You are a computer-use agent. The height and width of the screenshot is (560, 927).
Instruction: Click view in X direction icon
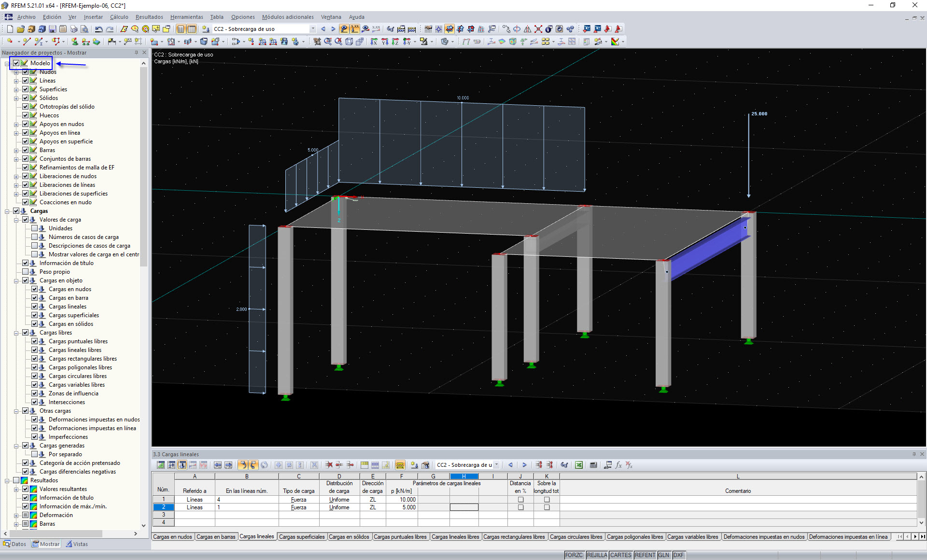[x=374, y=42]
